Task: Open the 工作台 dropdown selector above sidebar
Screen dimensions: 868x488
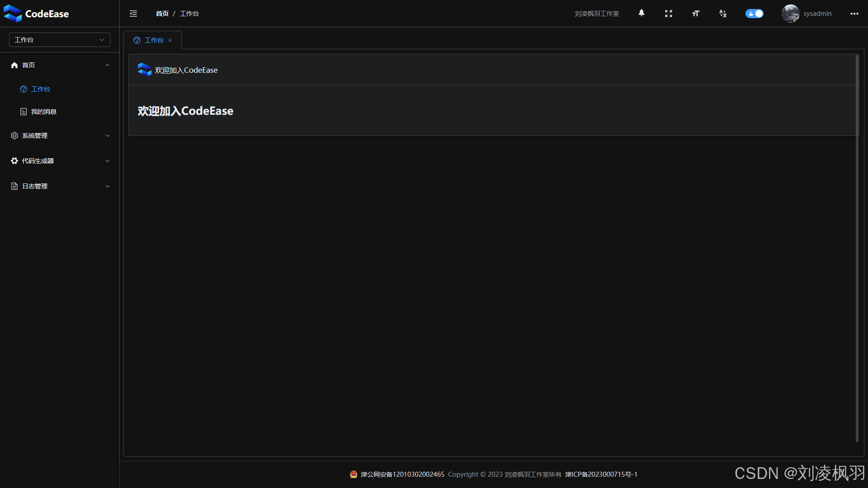Action: coord(59,40)
